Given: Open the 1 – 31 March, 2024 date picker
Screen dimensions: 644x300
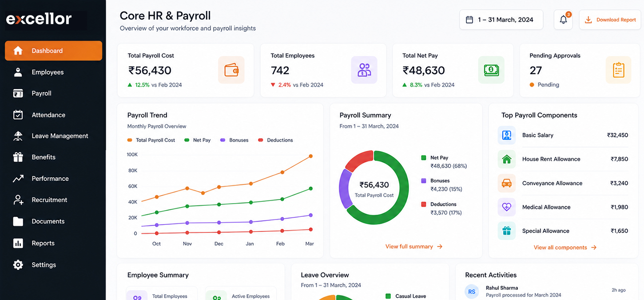Looking at the screenshot, I should click(501, 20).
